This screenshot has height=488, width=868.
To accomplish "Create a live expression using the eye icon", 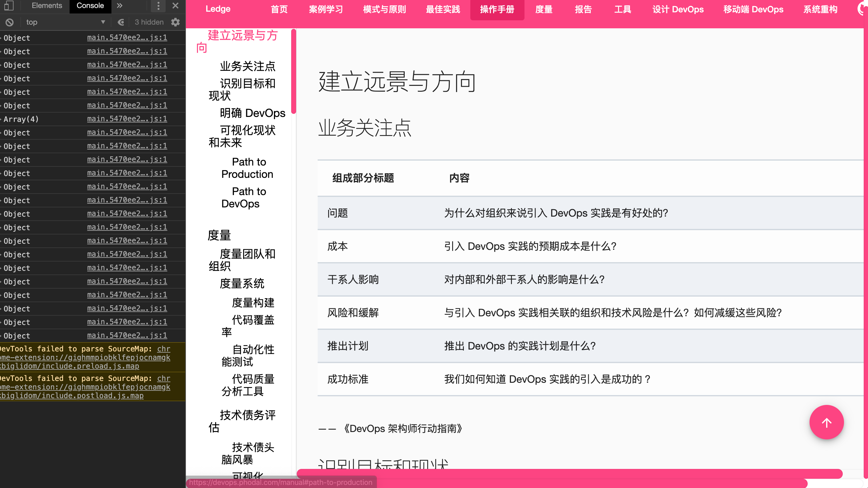I will pos(121,22).
